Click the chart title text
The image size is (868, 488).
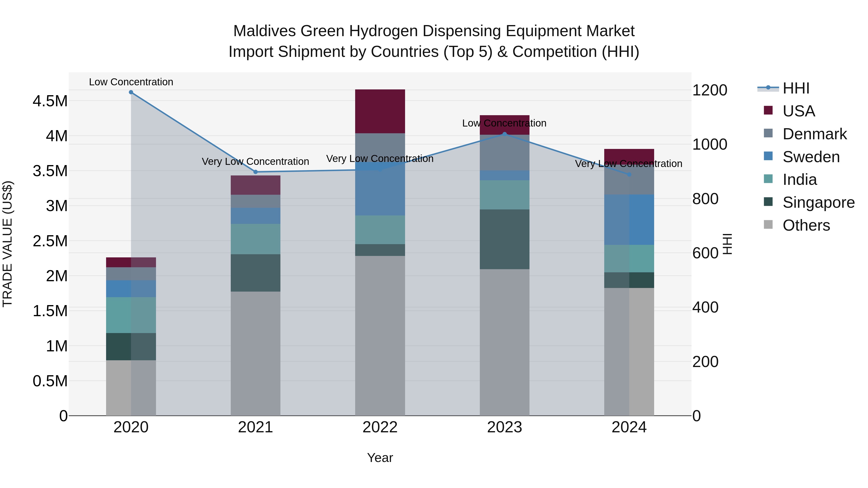pyautogui.click(x=434, y=41)
